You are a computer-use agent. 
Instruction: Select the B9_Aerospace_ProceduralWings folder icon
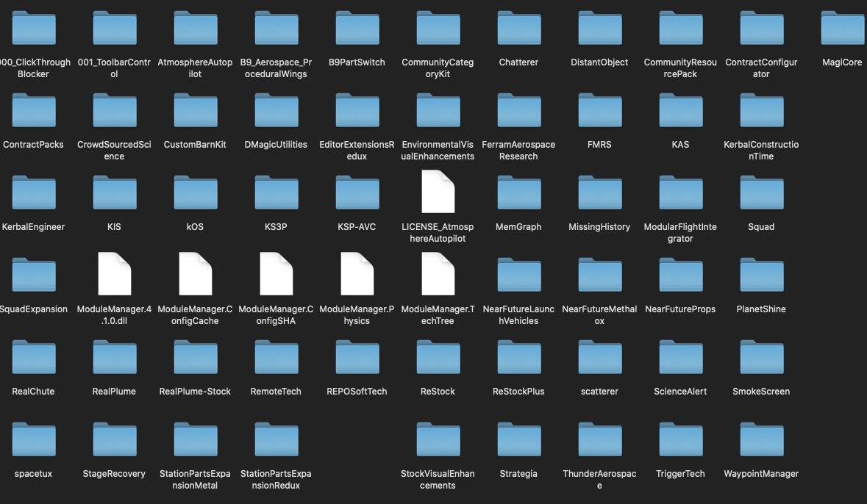276,28
